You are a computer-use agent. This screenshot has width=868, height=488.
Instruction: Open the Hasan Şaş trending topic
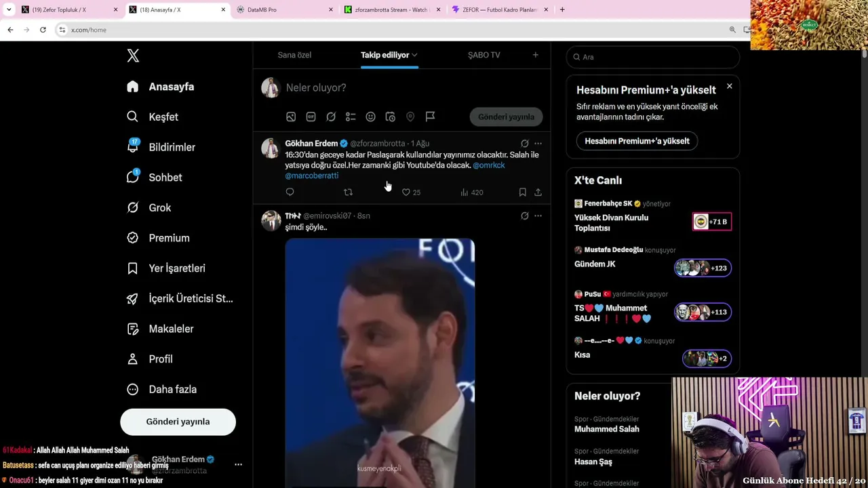click(x=593, y=462)
